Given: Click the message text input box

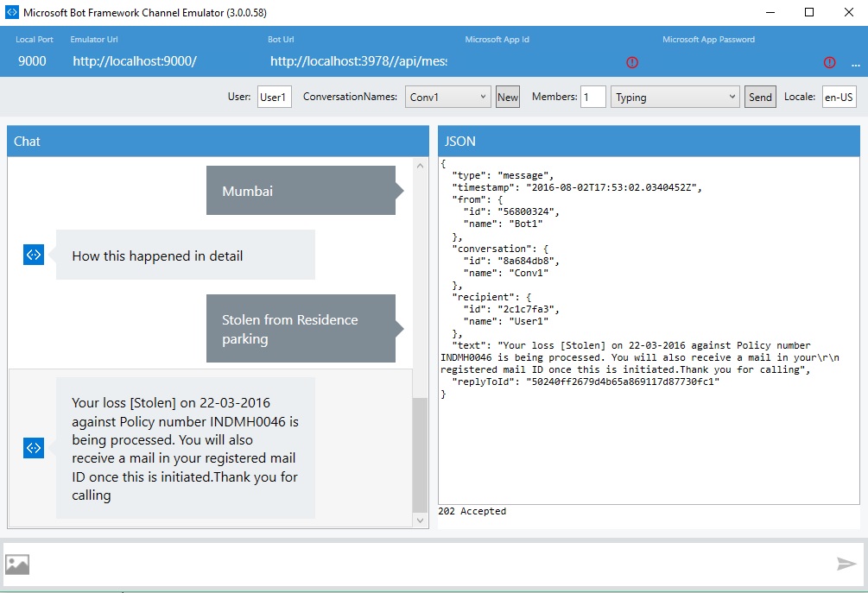Looking at the screenshot, I should (x=432, y=565).
